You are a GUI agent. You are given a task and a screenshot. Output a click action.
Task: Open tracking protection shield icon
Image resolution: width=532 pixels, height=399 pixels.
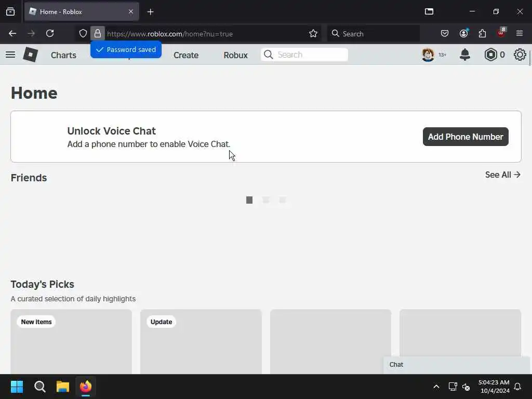click(x=83, y=33)
